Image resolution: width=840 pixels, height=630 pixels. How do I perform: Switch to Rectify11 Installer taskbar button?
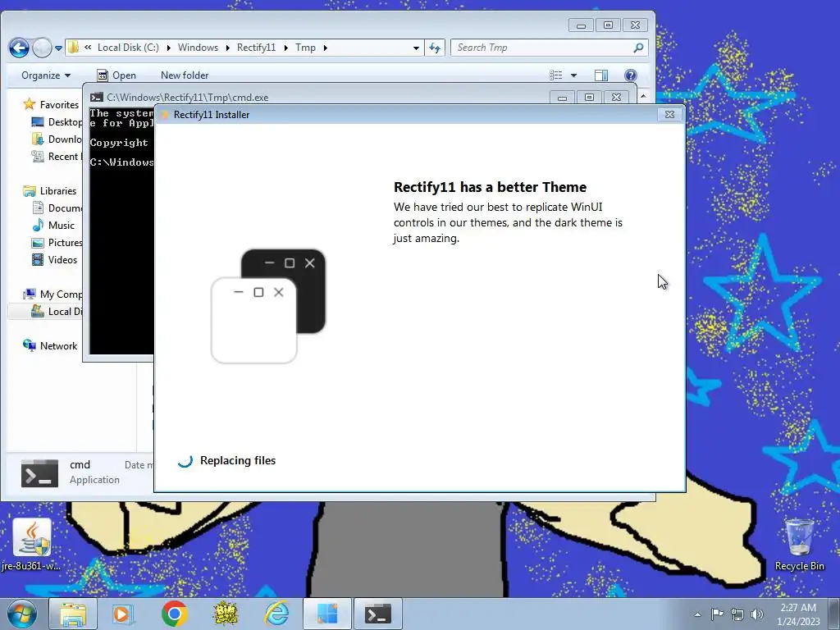coord(327,614)
